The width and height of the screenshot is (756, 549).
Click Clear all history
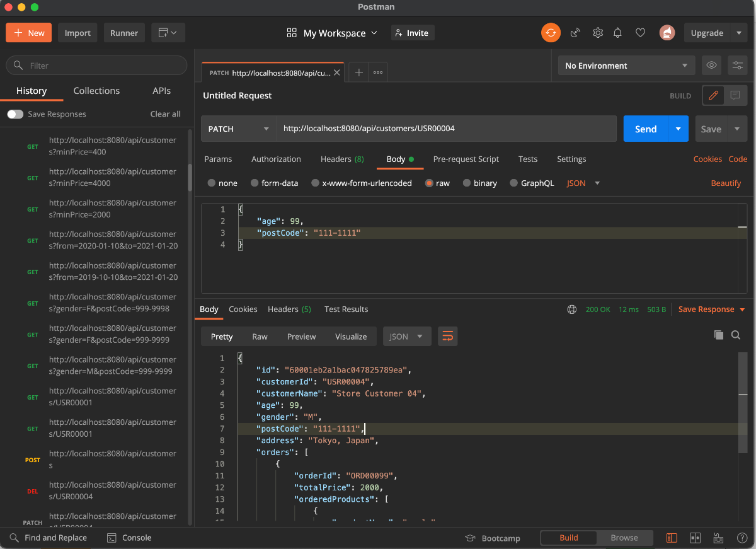tap(165, 114)
